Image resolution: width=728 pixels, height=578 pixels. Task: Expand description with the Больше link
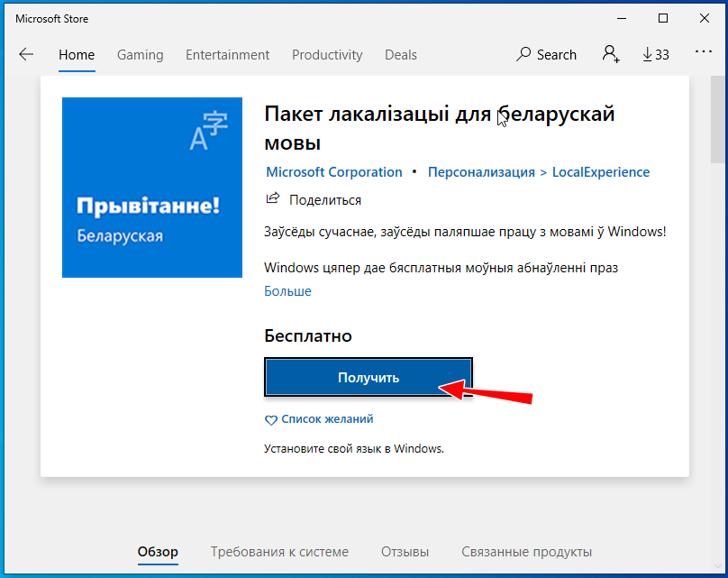pyautogui.click(x=287, y=291)
